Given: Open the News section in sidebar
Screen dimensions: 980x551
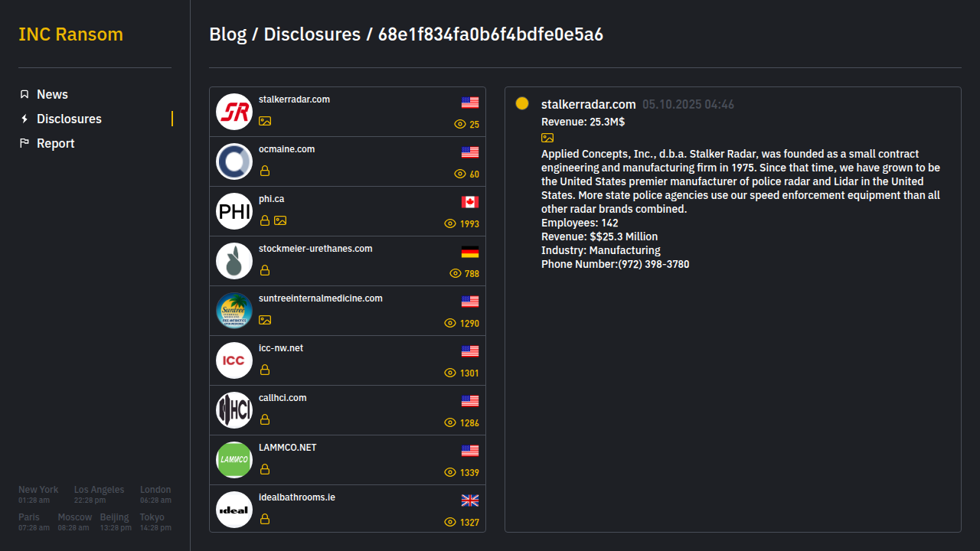Looking at the screenshot, I should point(52,94).
